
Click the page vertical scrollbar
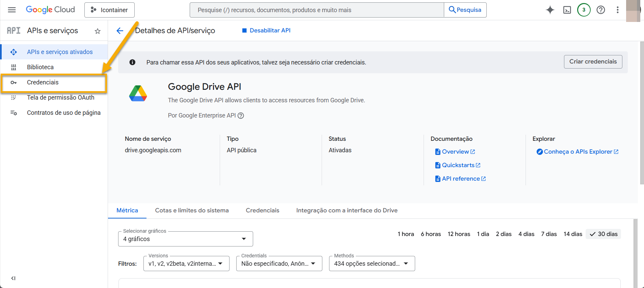click(x=642, y=113)
